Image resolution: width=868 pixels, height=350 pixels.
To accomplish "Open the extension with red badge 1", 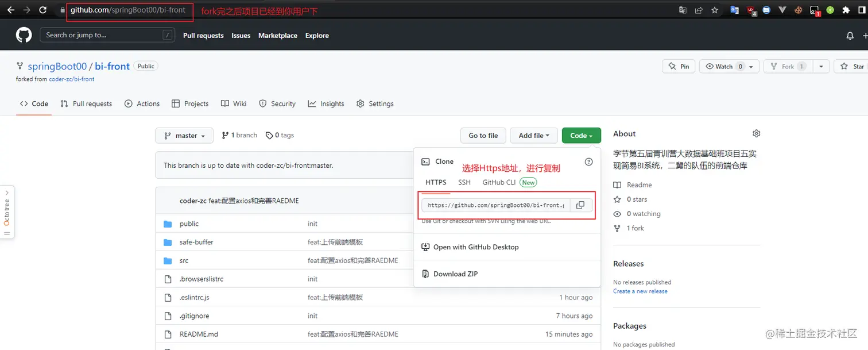I will (815, 10).
